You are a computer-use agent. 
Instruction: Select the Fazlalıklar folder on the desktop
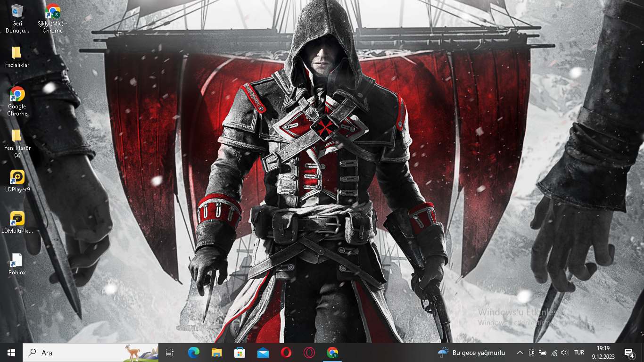click(x=17, y=57)
